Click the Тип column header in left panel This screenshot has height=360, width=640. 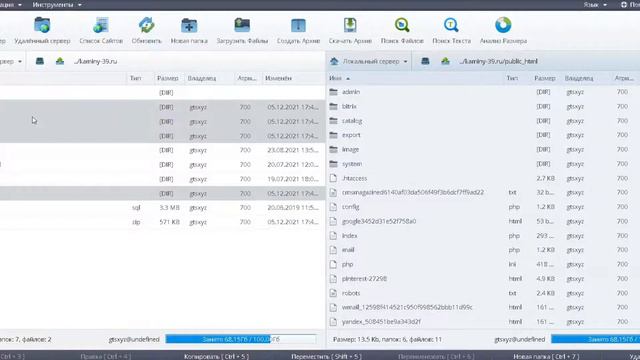136,78
